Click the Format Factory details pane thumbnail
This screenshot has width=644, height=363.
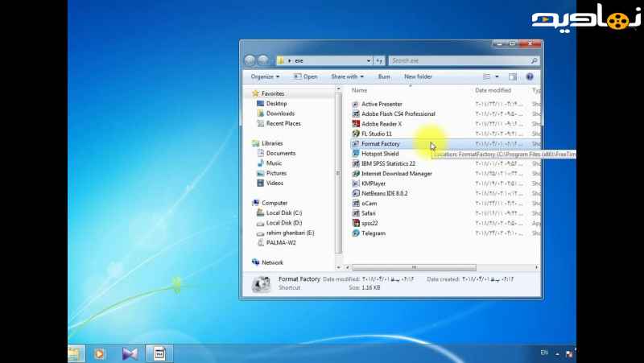[261, 284]
